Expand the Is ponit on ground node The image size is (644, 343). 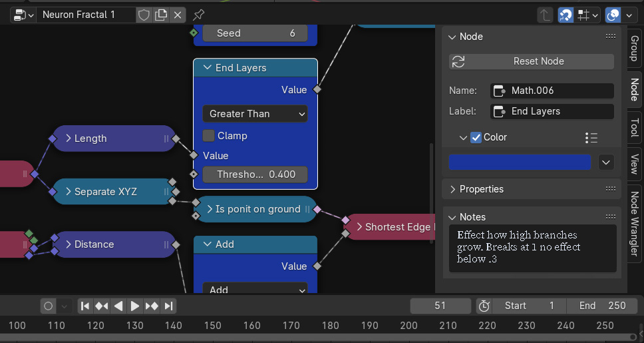point(210,209)
